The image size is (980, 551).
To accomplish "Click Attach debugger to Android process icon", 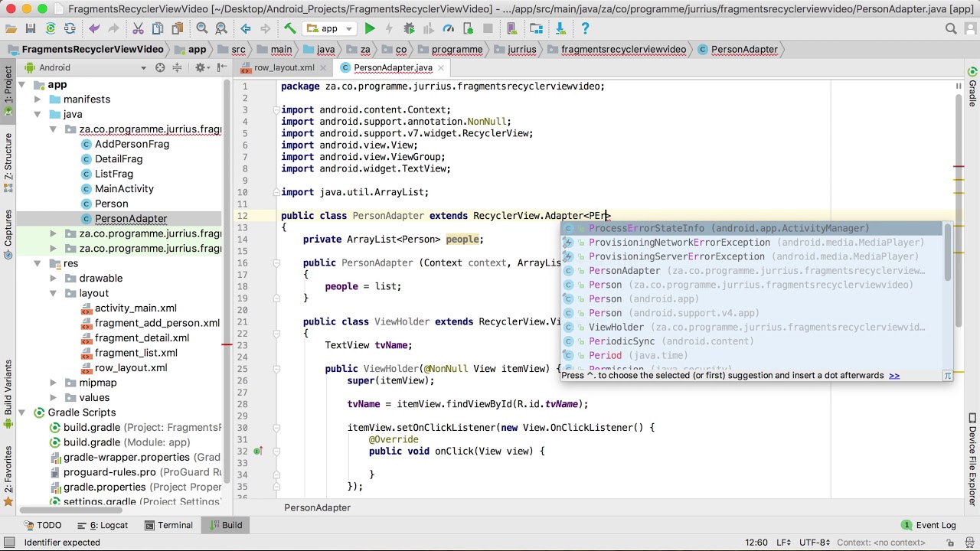I will tap(468, 28).
